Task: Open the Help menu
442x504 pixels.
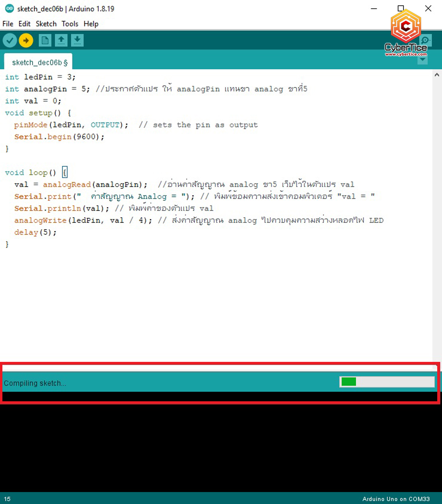Action: pyautogui.click(x=91, y=24)
